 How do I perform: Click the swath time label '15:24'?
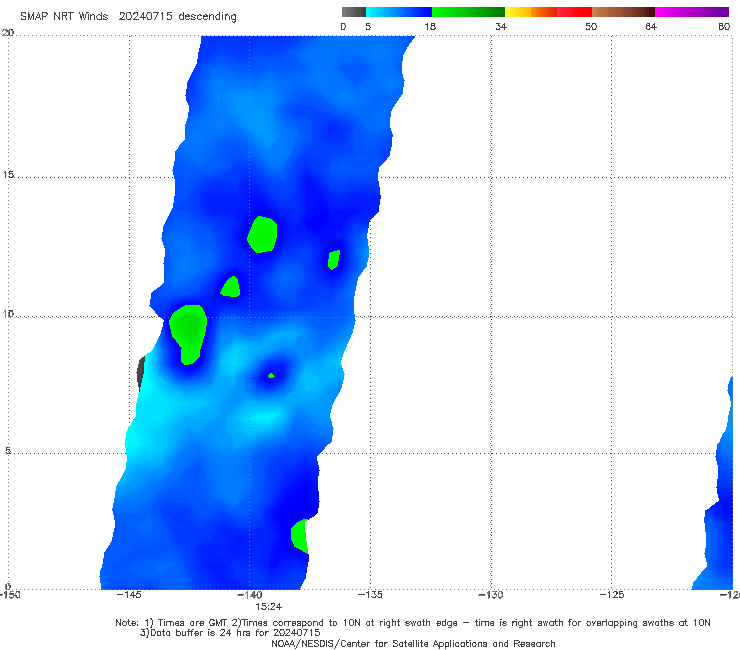pyautogui.click(x=269, y=607)
